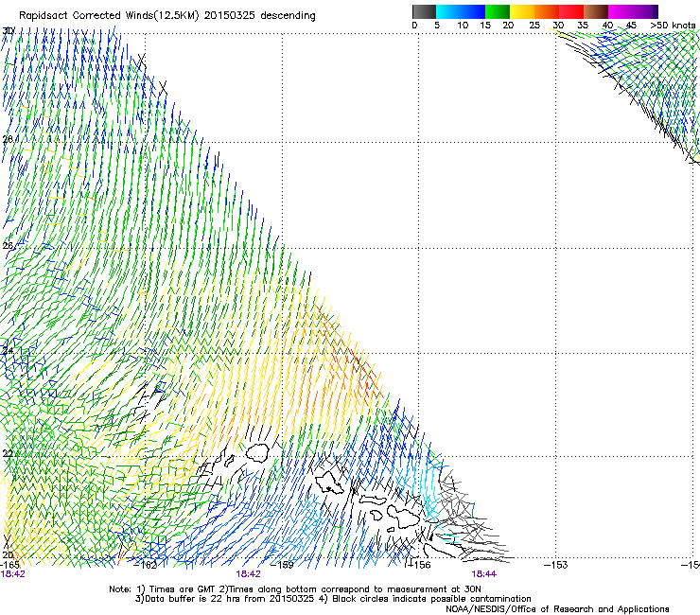The width and height of the screenshot is (700, 615).
Task: Click the '22' latitude axis label
Action: coord(8,454)
